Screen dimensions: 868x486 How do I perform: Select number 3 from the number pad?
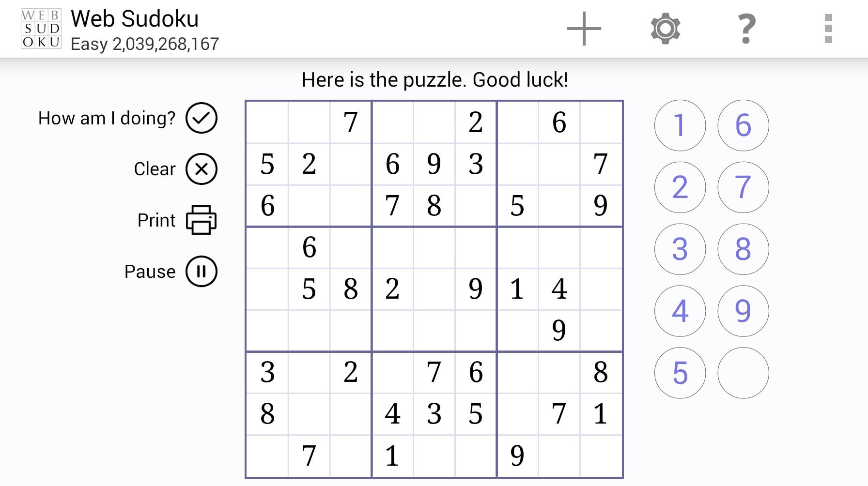[680, 249]
